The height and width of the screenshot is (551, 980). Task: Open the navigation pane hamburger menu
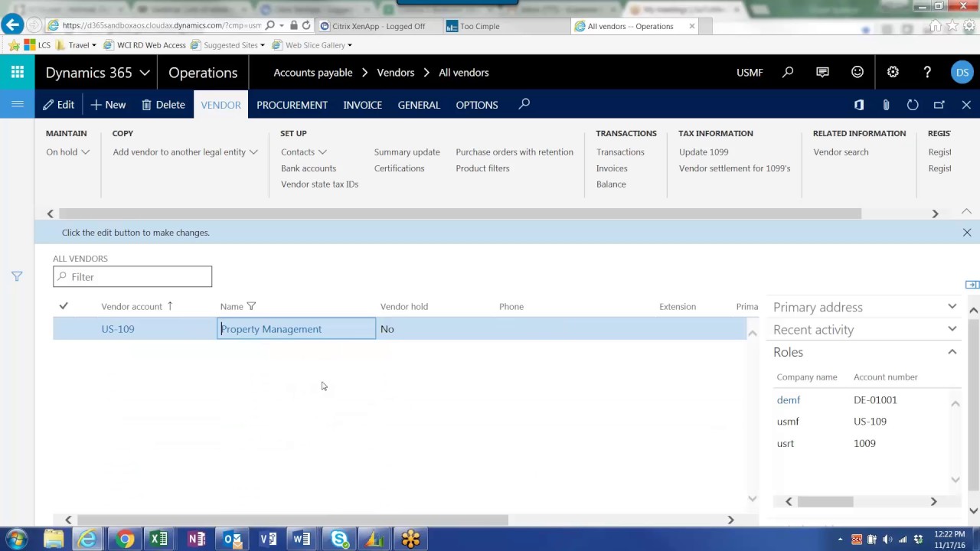(x=17, y=105)
